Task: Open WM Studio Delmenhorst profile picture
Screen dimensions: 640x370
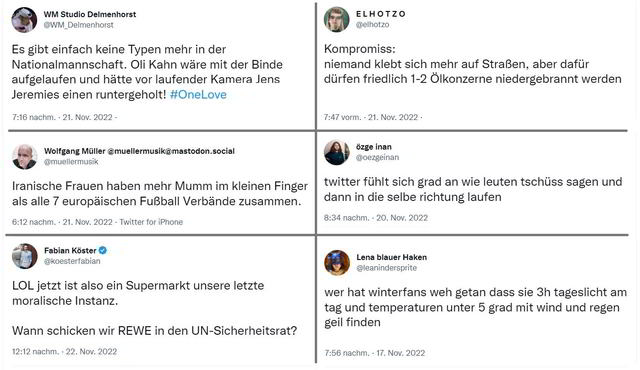Action: click(24, 20)
